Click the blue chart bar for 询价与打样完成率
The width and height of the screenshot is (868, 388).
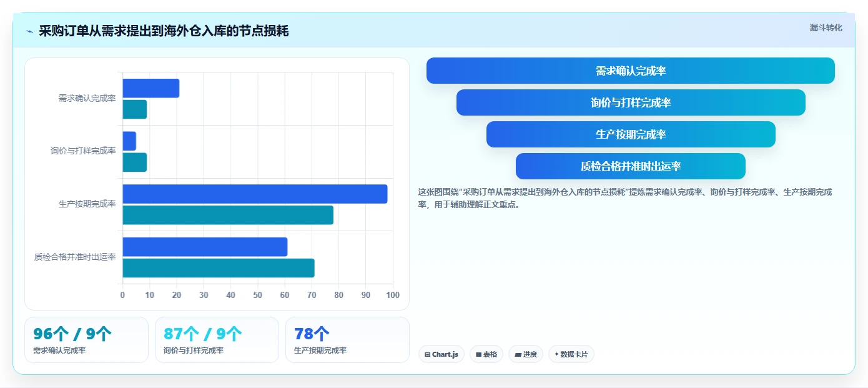pyautogui.click(x=129, y=141)
